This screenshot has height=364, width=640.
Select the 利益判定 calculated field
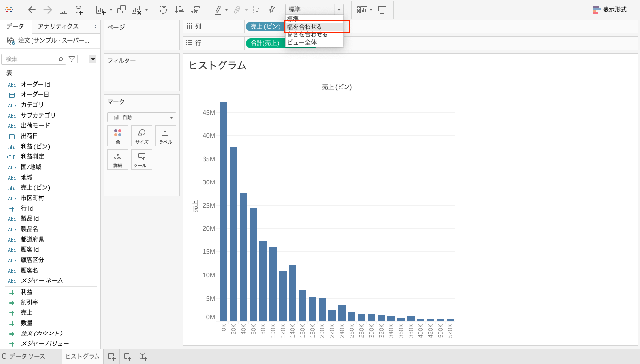point(32,156)
